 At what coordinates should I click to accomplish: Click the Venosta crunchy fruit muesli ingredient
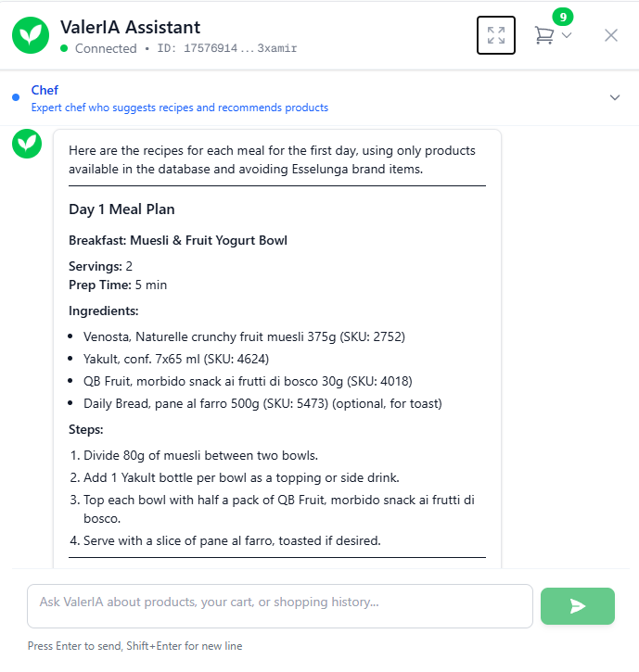point(244,336)
